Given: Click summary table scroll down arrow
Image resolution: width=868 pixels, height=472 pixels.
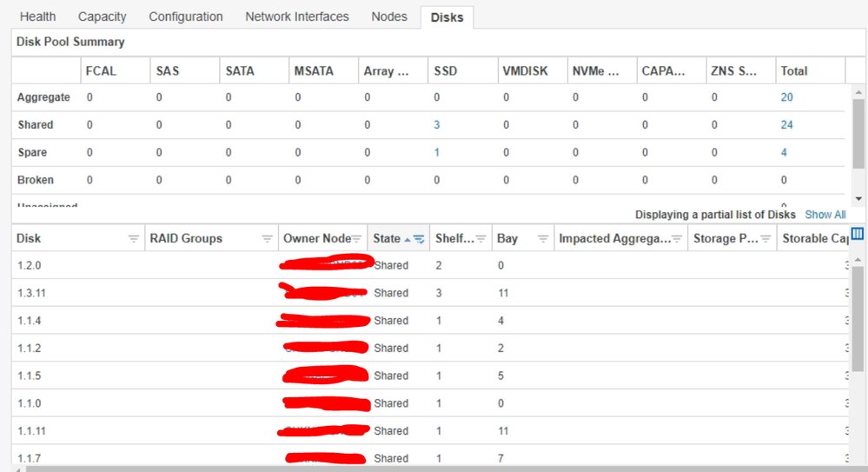Looking at the screenshot, I should 858,198.
